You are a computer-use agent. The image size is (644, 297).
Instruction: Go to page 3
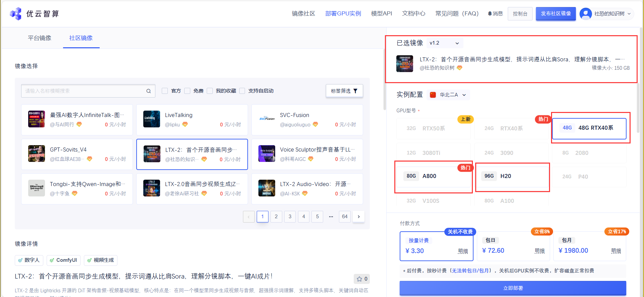click(290, 217)
